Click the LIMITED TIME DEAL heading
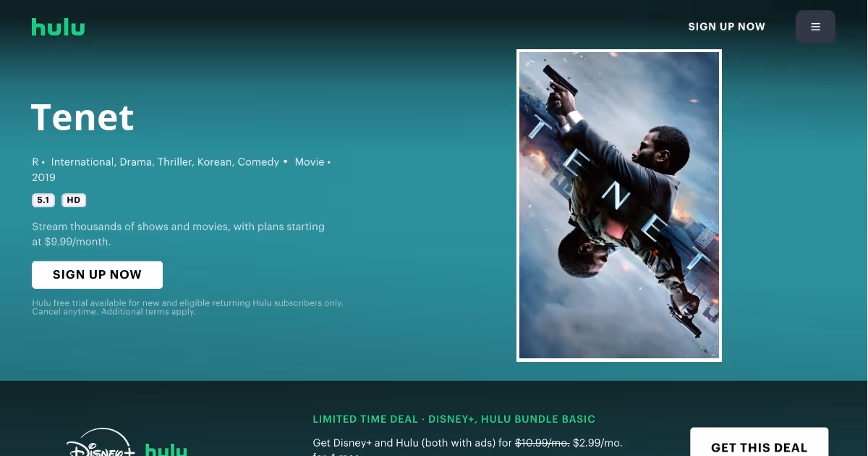 (454, 419)
